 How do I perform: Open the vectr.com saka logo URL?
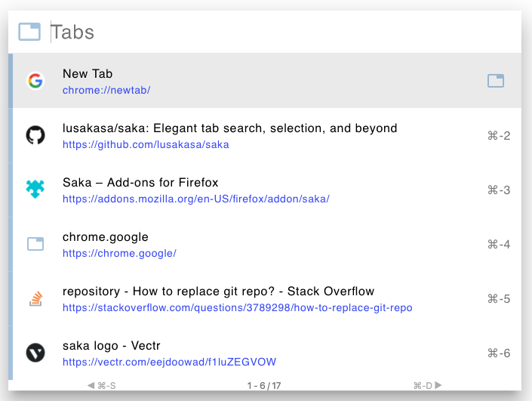169,362
